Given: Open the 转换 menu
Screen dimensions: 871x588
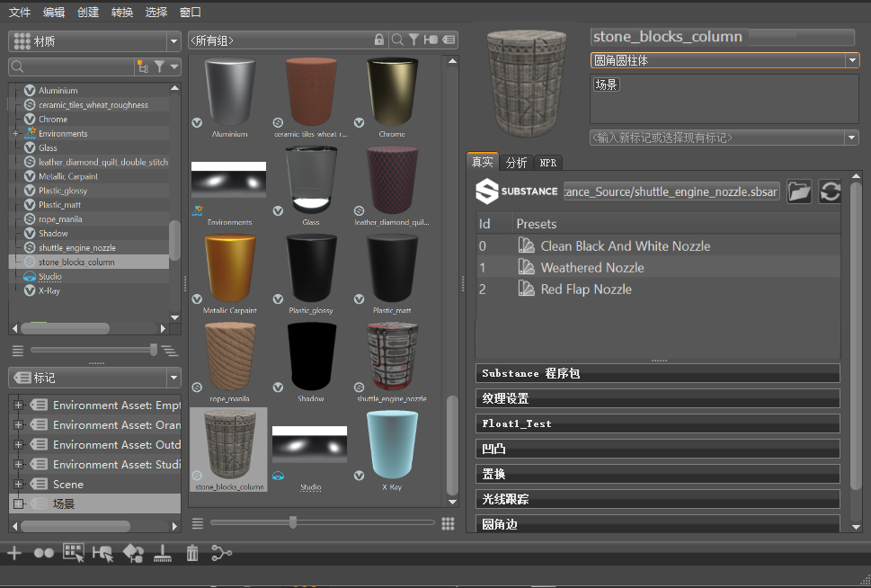Looking at the screenshot, I should [x=122, y=13].
